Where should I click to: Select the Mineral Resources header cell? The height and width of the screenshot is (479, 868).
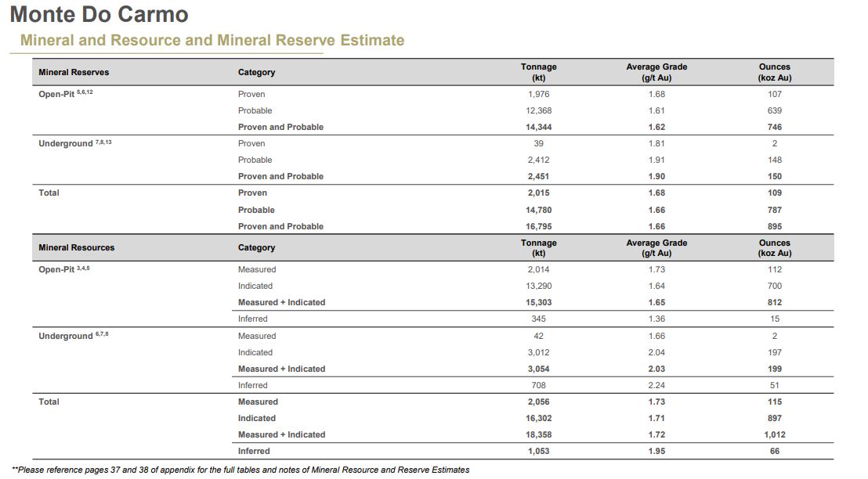(76, 248)
